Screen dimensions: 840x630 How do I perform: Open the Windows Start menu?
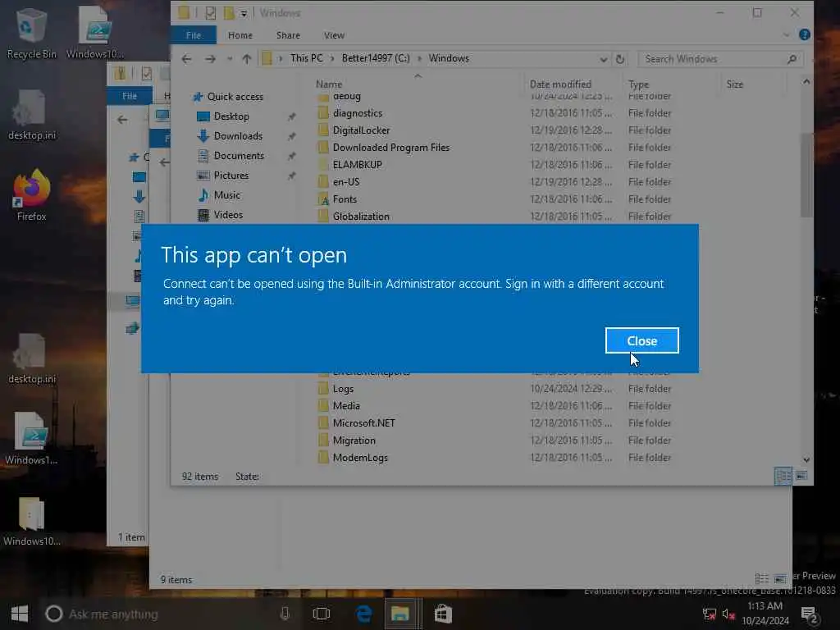coord(20,614)
